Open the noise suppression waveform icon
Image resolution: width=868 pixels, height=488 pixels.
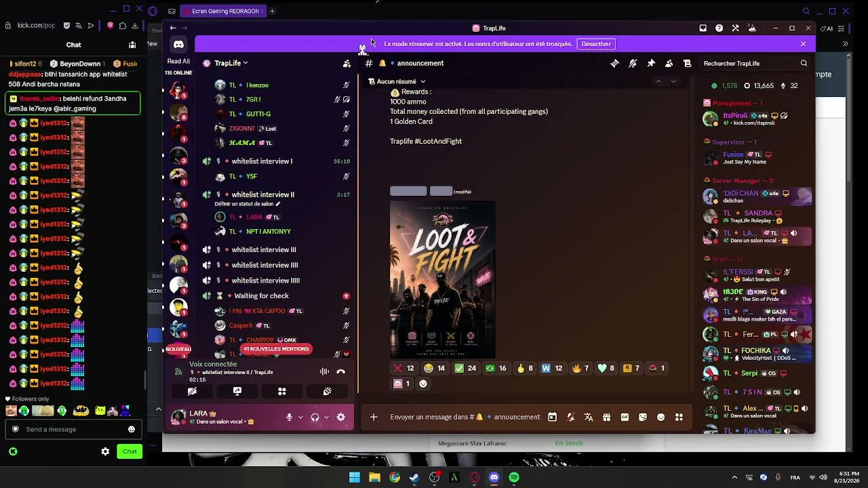324,371
